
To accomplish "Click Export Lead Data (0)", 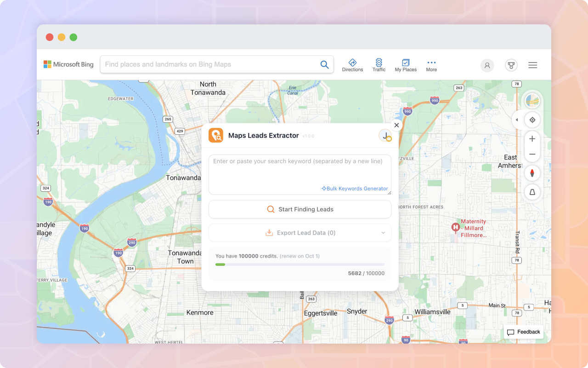I will (300, 233).
